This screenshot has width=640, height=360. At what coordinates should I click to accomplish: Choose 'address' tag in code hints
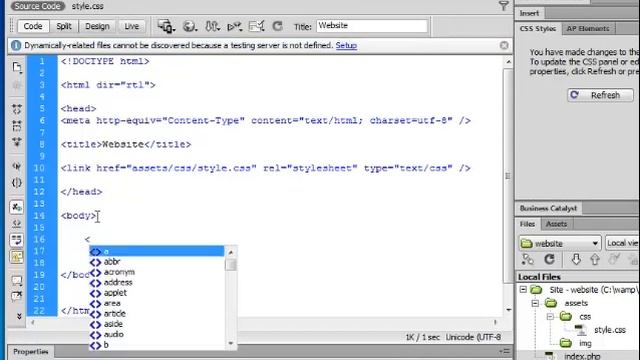pos(157,282)
